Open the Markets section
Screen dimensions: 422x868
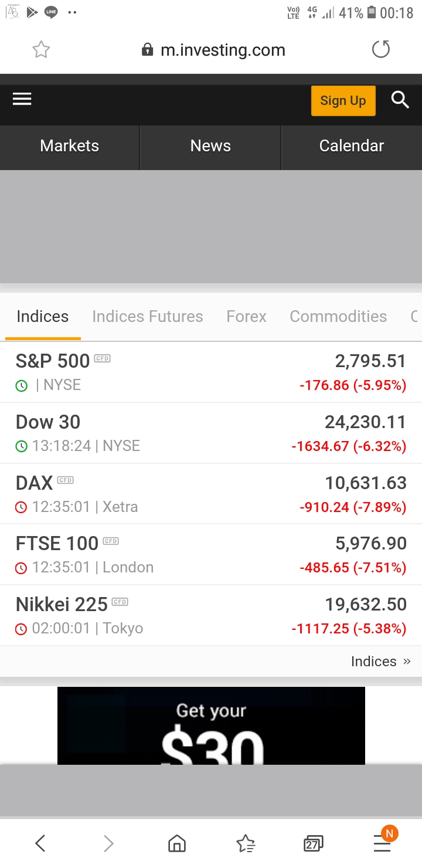click(70, 146)
